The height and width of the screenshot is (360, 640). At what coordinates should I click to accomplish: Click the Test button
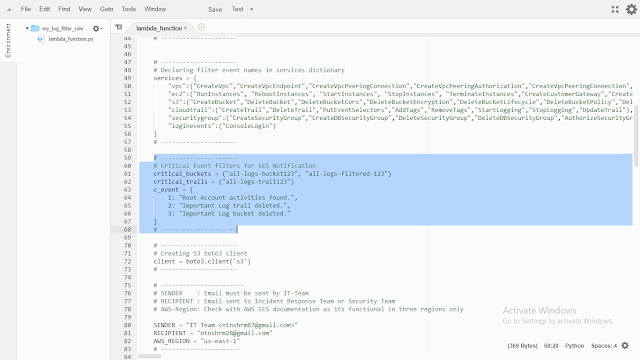click(x=238, y=9)
